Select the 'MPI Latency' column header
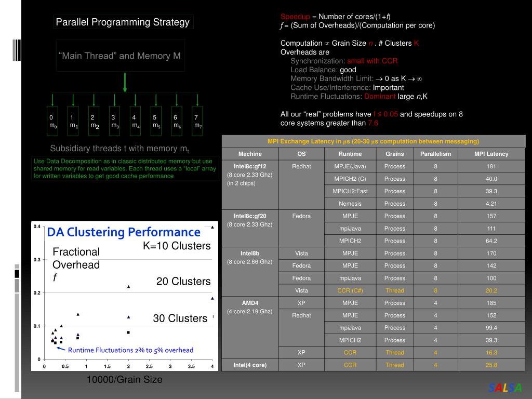Image resolution: width=532 pixels, height=399 pixels. tap(491, 154)
